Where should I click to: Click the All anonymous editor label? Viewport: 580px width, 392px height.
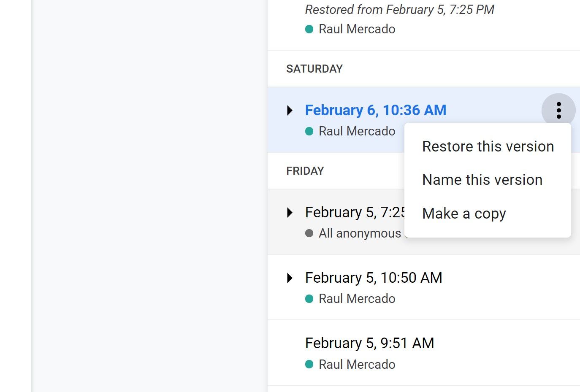tap(360, 233)
